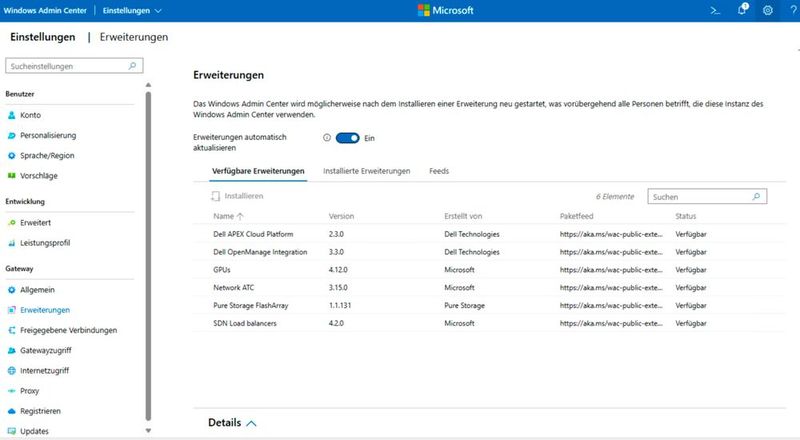Click the extensions search magnifier icon

[x=757, y=197]
